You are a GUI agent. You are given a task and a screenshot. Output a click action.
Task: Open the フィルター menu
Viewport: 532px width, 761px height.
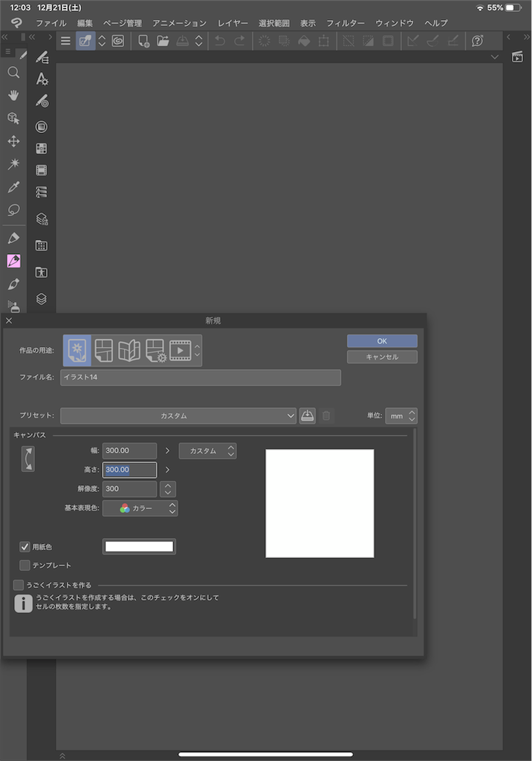point(345,23)
